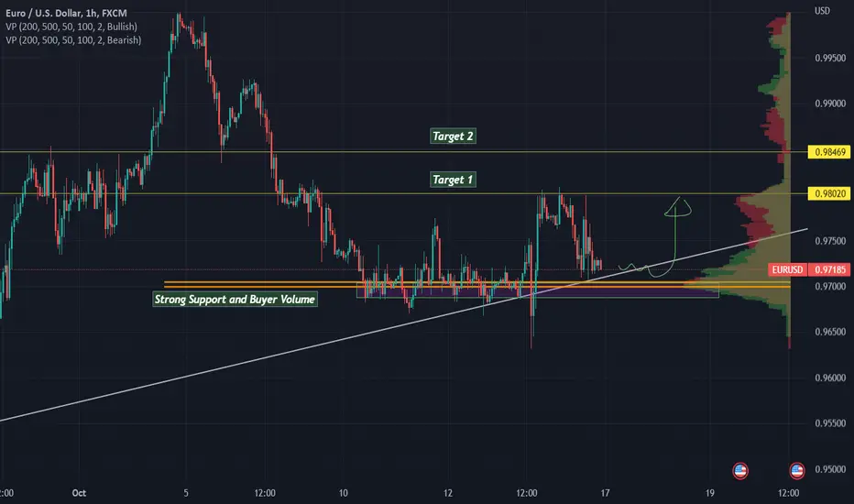Viewport: 854px width, 504px height.
Task: Click the 0.96000 price scale value
Action: (x=830, y=378)
